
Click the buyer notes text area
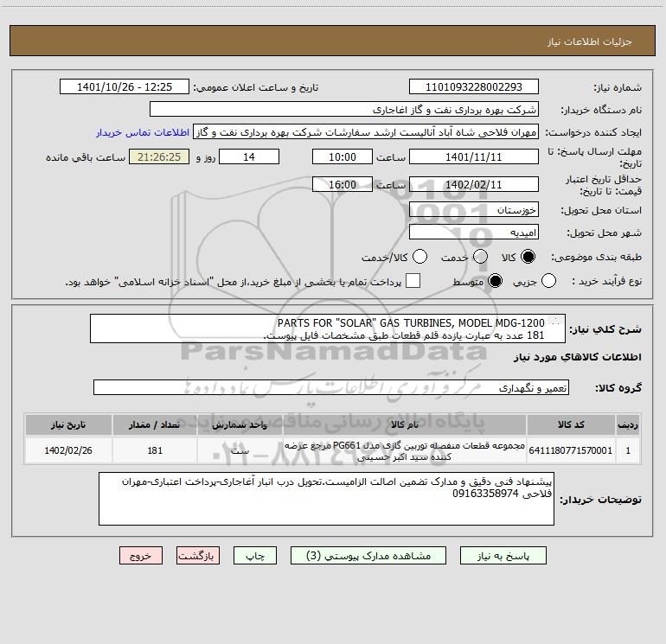[326, 499]
